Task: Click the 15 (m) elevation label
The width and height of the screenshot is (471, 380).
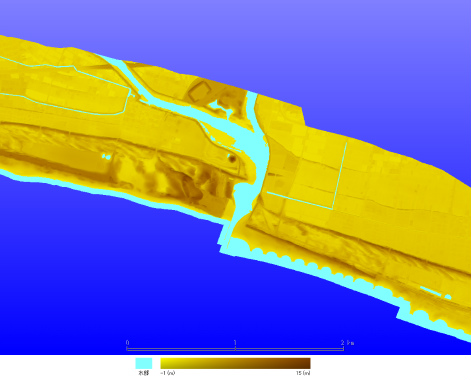Action: [x=303, y=373]
